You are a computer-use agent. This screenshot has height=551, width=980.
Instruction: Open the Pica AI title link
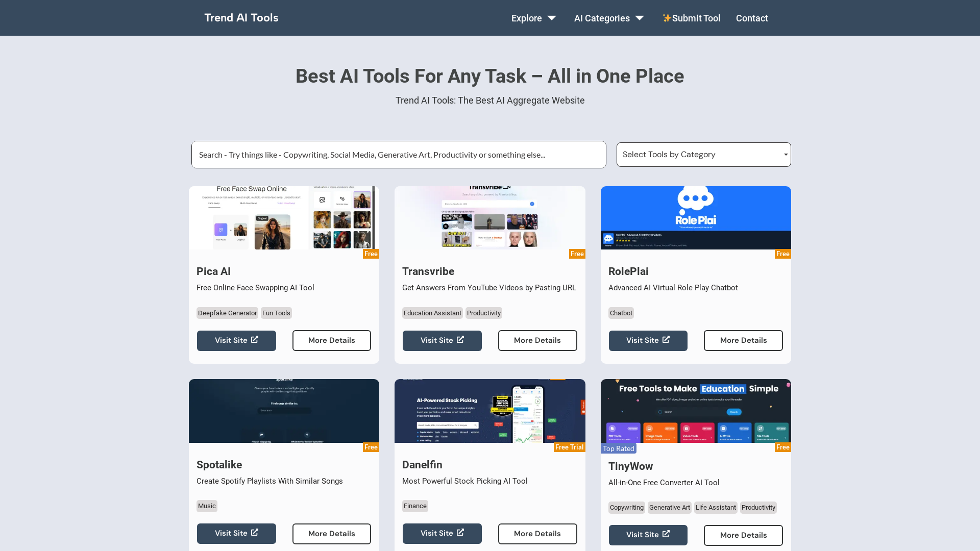(213, 271)
